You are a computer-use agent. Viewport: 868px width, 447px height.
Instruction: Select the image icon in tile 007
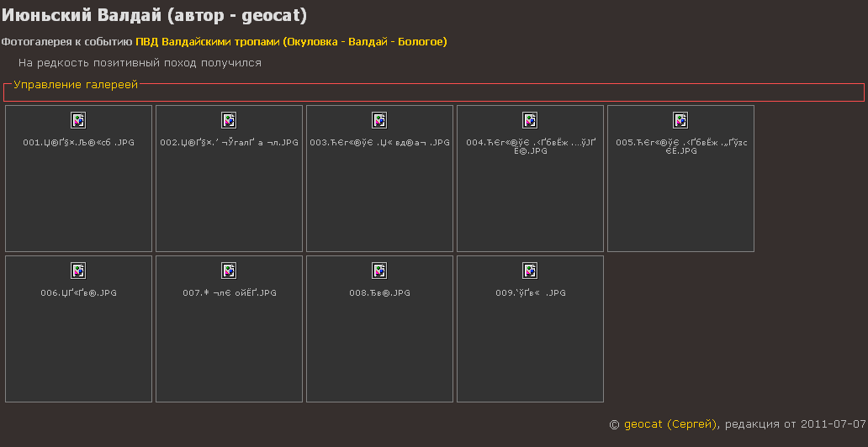(x=229, y=271)
